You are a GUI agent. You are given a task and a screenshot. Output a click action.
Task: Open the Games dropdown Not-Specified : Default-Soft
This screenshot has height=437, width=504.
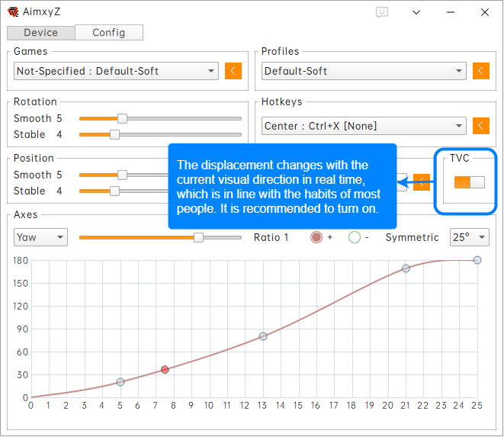pyautogui.click(x=116, y=71)
